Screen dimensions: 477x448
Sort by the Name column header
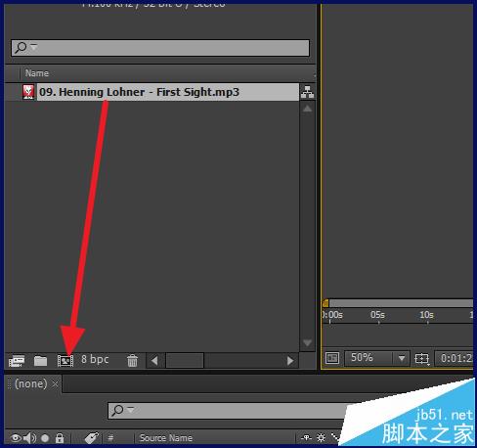coord(37,73)
